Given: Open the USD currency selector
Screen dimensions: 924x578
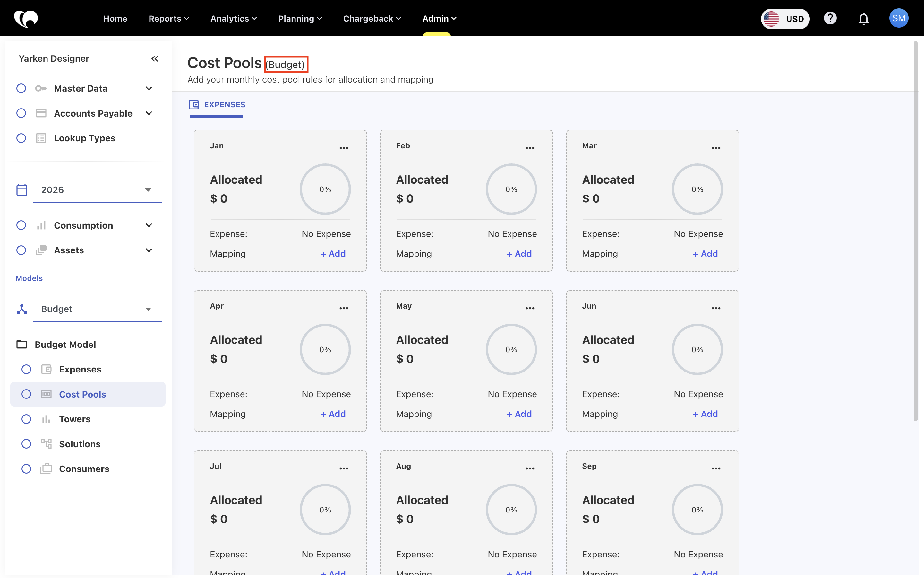Looking at the screenshot, I should click(785, 18).
